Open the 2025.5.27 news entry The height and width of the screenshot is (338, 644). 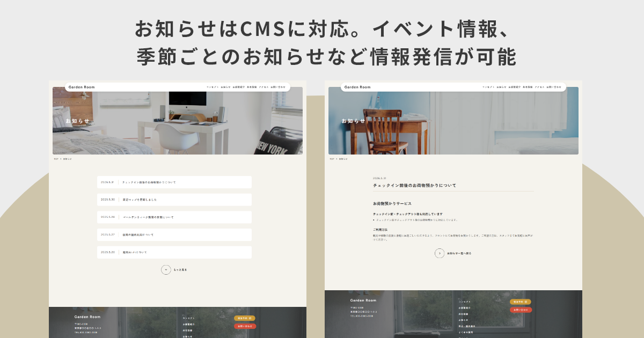174,234
